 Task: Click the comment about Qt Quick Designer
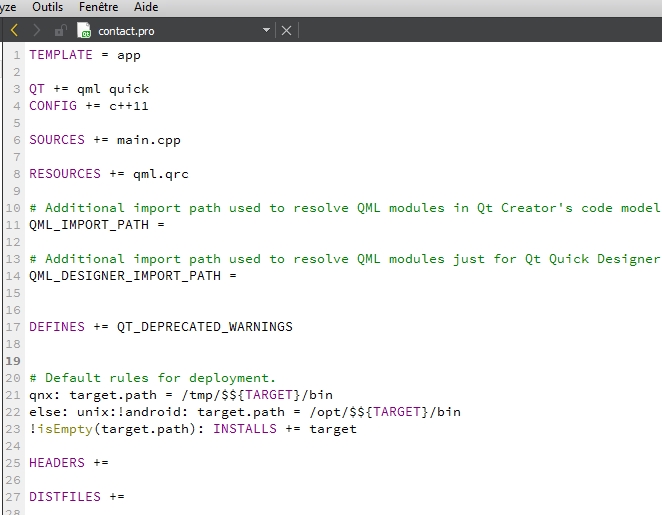tap(345, 259)
